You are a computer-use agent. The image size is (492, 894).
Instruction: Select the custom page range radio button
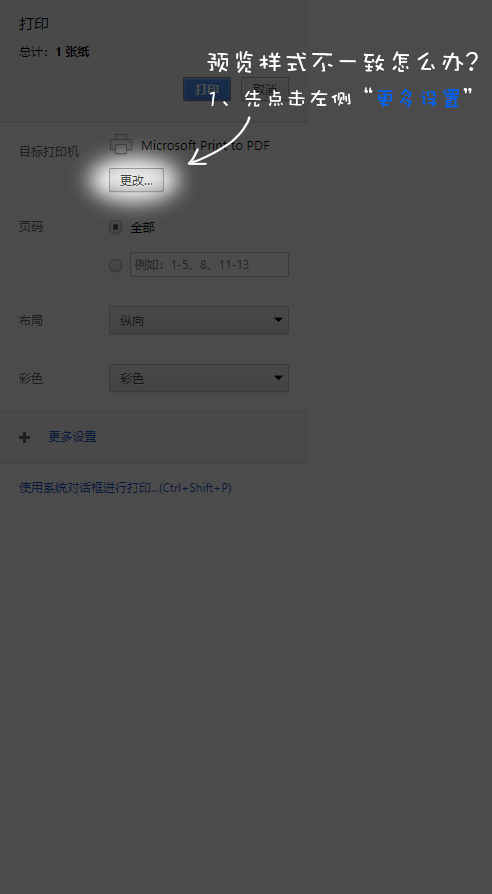tap(115, 265)
